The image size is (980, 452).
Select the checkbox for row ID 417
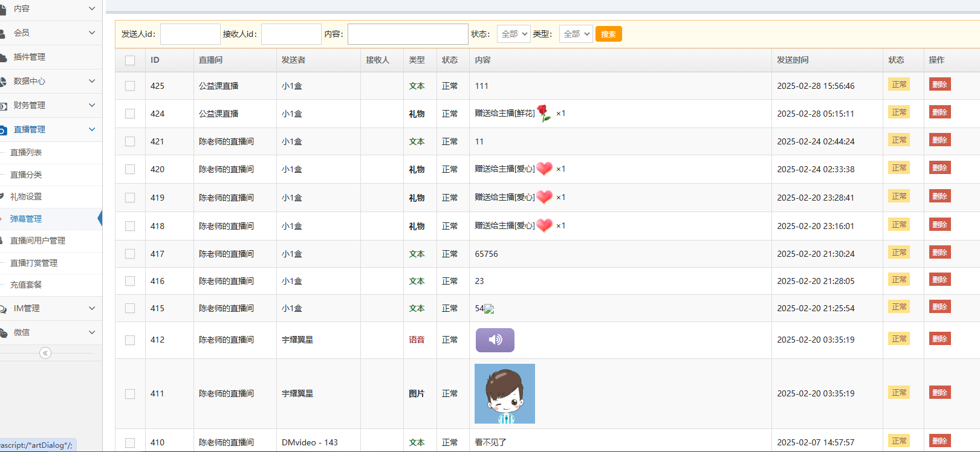[130, 254]
